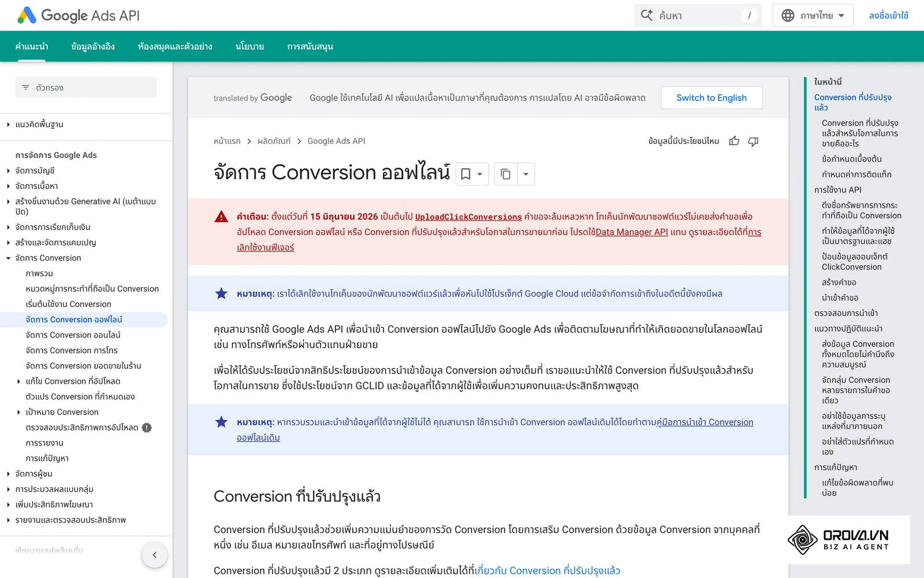Jump to ข้อกำหนดเบื้องต้น in page contents
Image resolution: width=924 pixels, height=578 pixels.
pyautogui.click(x=852, y=159)
